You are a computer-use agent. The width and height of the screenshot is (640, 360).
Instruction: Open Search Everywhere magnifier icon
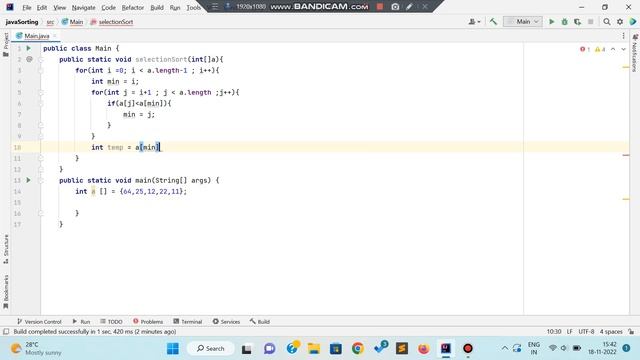click(x=607, y=22)
